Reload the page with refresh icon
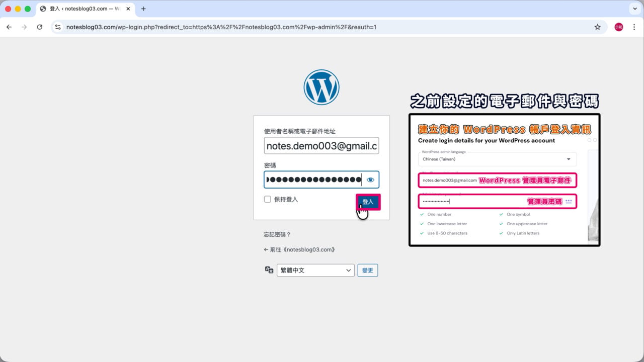 coord(40,27)
